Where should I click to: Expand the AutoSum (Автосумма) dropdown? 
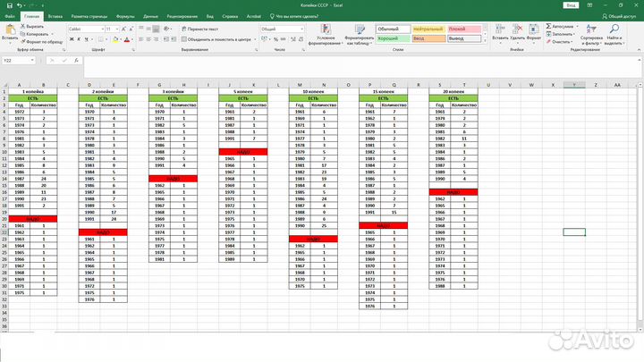[575, 27]
